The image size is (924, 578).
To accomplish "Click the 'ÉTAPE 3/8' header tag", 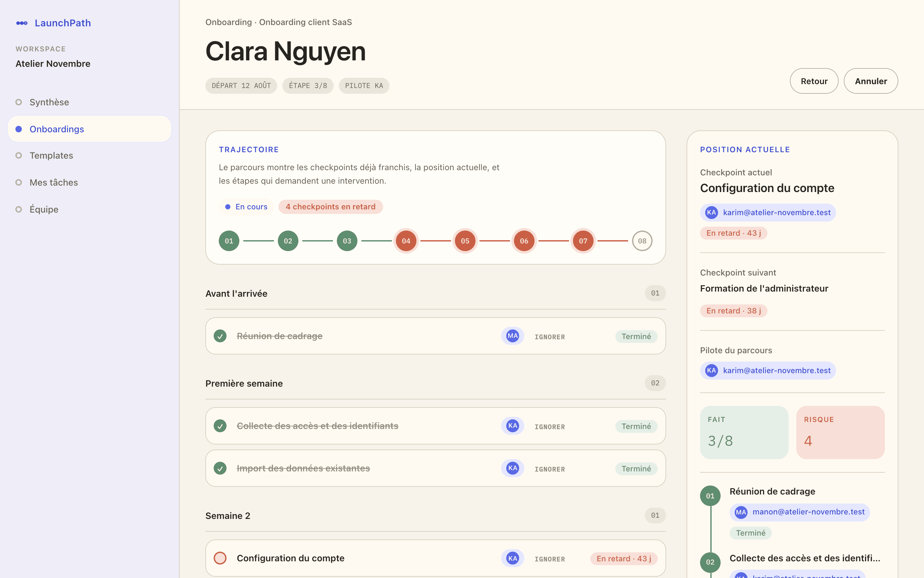I will click(x=308, y=86).
